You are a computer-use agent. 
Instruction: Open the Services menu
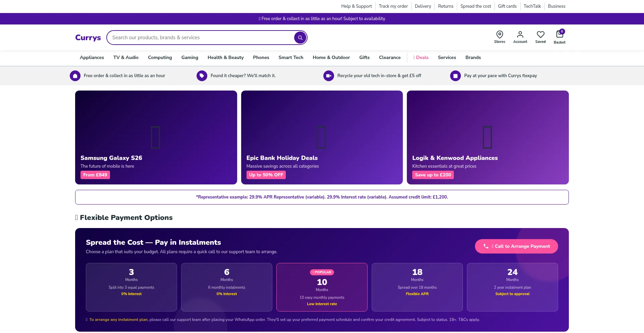coord(447,58)
